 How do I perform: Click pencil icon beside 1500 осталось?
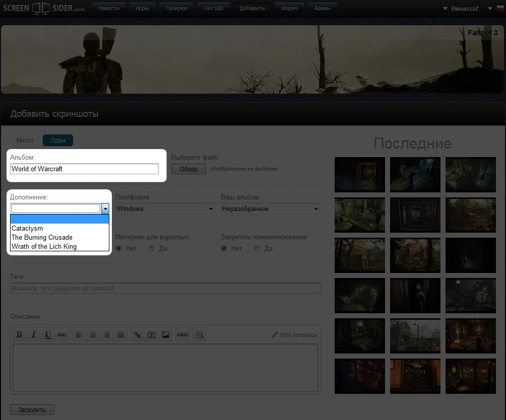(x=274, y=335)
